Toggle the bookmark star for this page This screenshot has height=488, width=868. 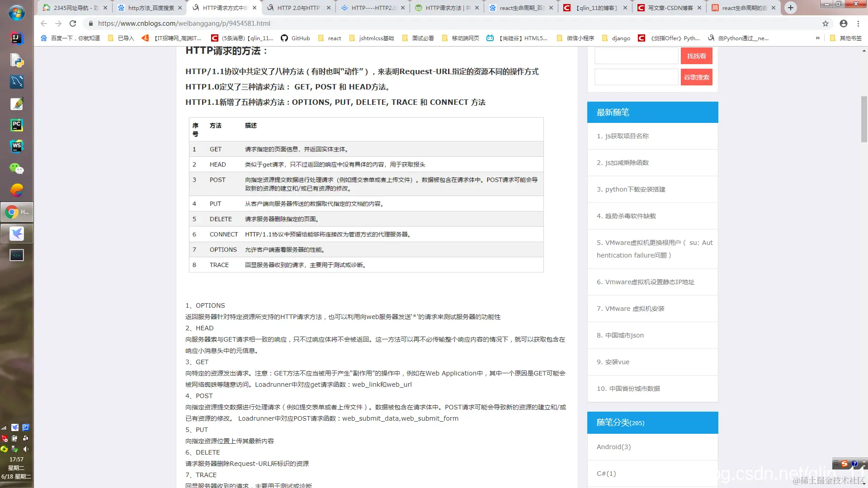point(826,23)
